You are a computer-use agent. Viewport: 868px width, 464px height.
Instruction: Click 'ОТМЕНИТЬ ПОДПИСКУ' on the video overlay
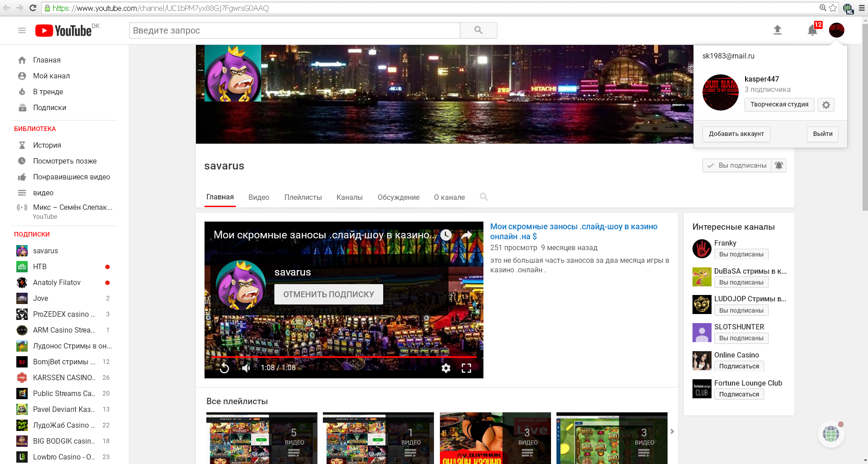(x=329, y=295)
